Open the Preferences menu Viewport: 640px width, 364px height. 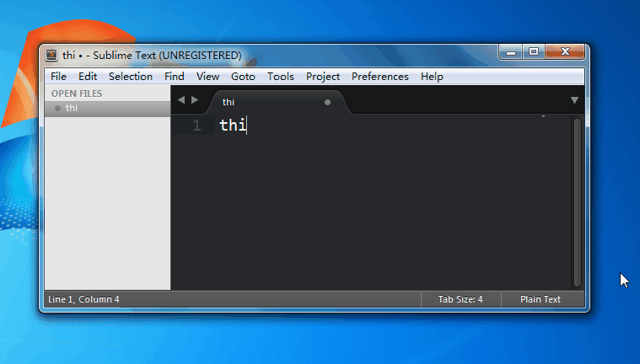[x=380, y=77]
